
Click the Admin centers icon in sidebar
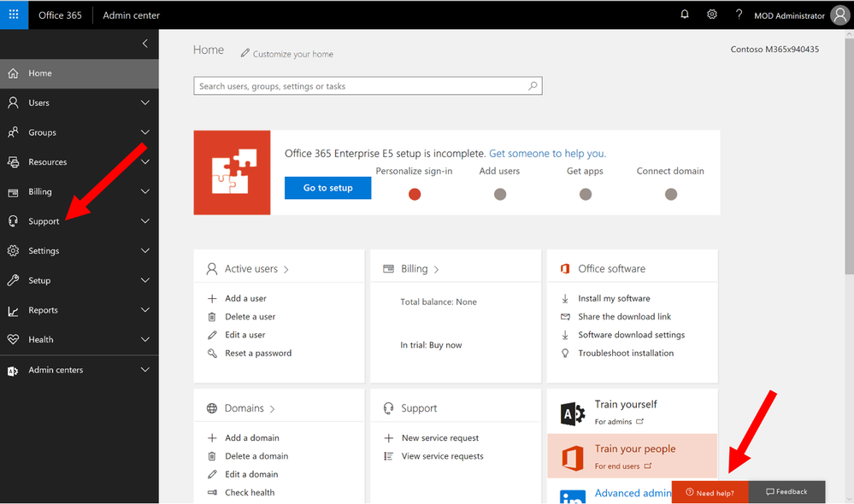13,371
